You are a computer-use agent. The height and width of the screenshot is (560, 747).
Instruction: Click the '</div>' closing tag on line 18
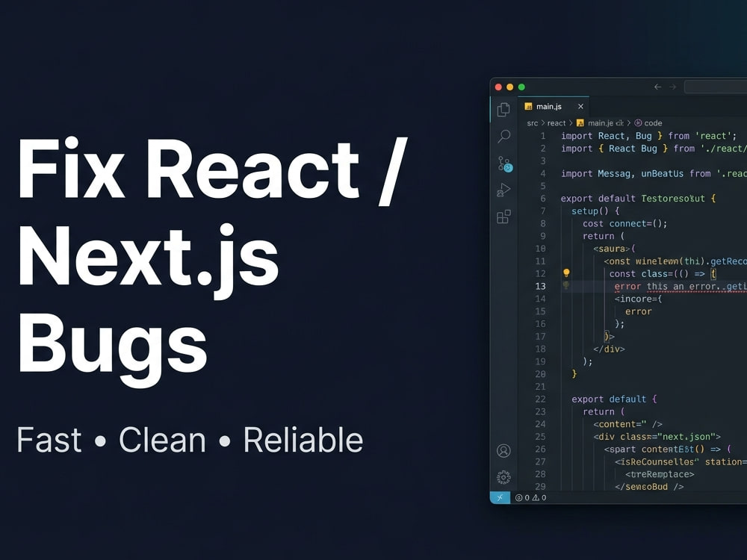click(x=609, y=349)
